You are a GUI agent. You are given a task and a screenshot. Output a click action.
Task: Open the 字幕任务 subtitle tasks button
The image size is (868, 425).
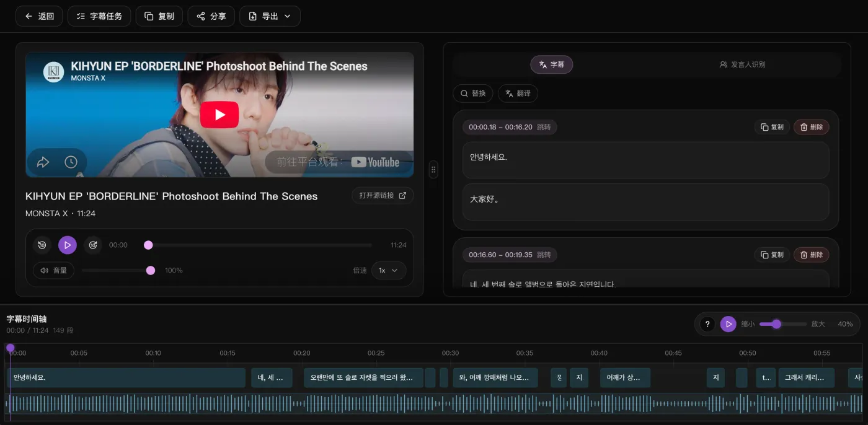pos(99,16)
